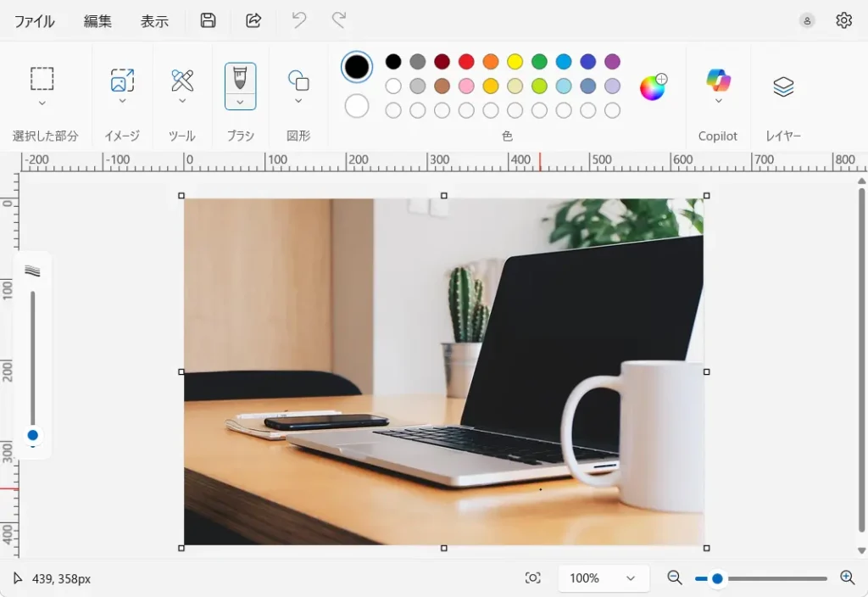The width and height of the screenshot is (868, 597).
Task: Open the レイヤー layers panel icon
Action: [x=783, y=86]
